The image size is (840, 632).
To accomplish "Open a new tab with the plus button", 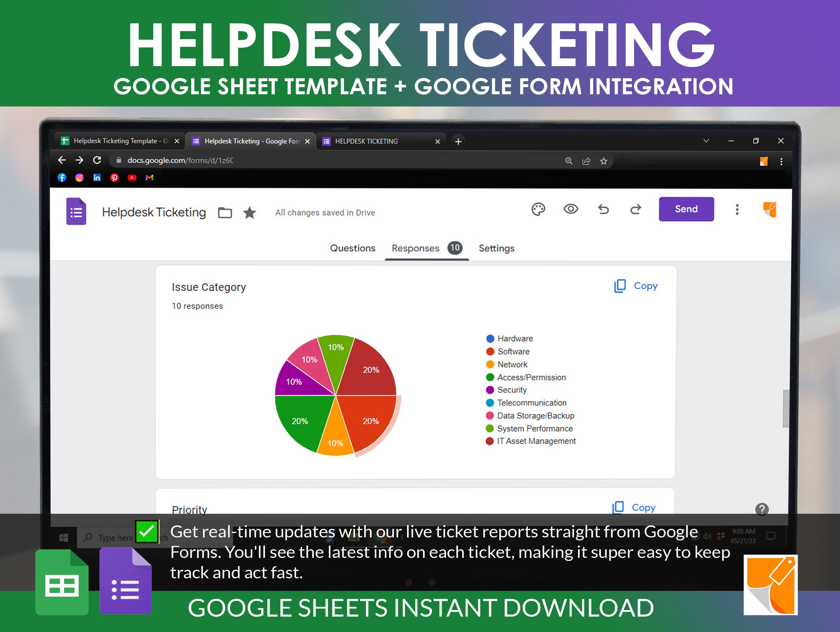I will (x=458, y=141).
